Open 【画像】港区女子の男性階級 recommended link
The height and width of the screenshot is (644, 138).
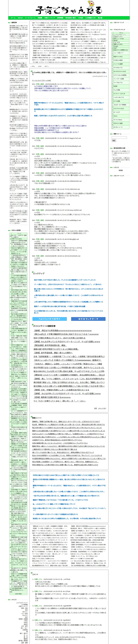coord(63,330)
